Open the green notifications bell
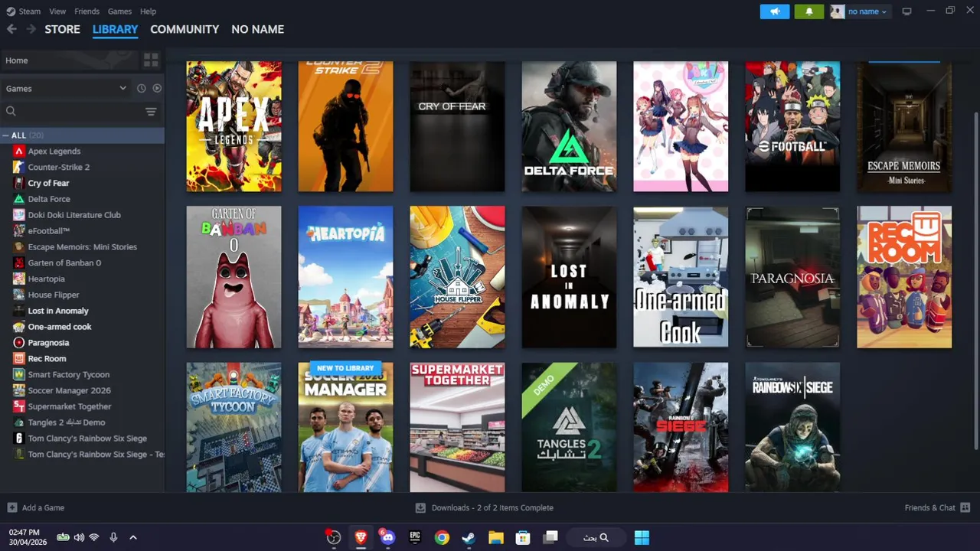 [808, 11]
